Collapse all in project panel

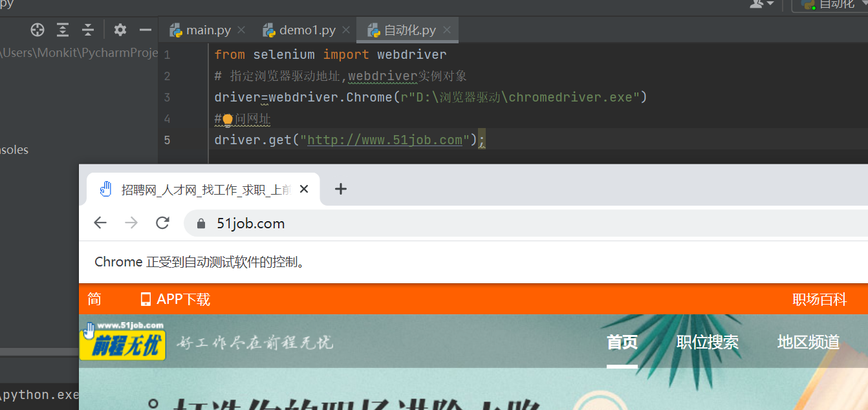(88, 30)
